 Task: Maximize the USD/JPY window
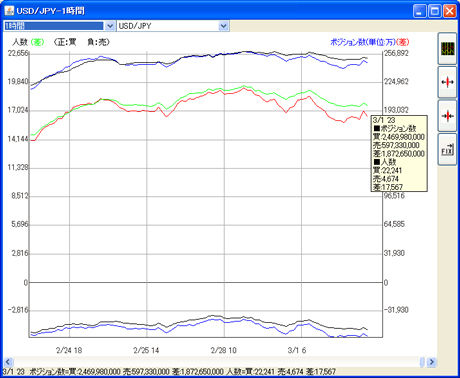[x=435, y=11]
